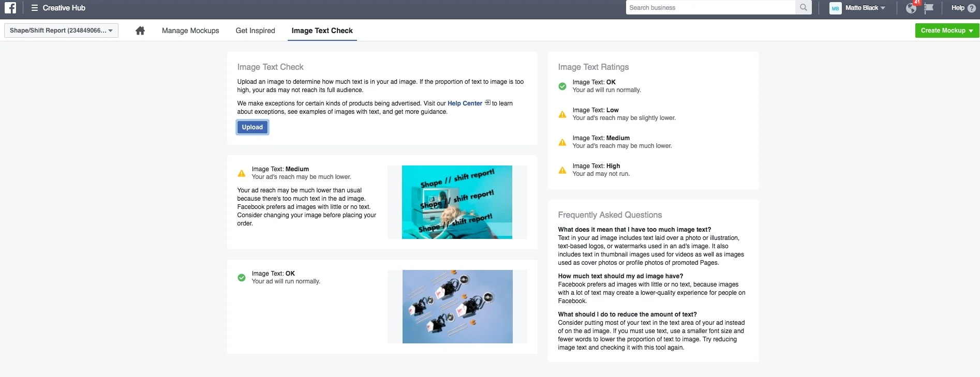Open the Shape shift report image thumbnail
980x377 pixels.
(457, 202)
